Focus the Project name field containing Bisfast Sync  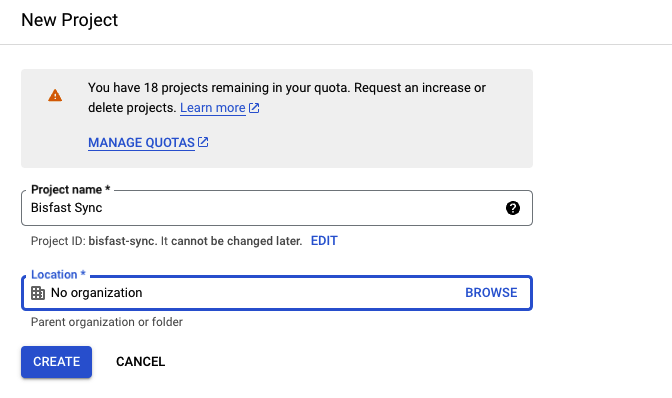tap(277, 208)
